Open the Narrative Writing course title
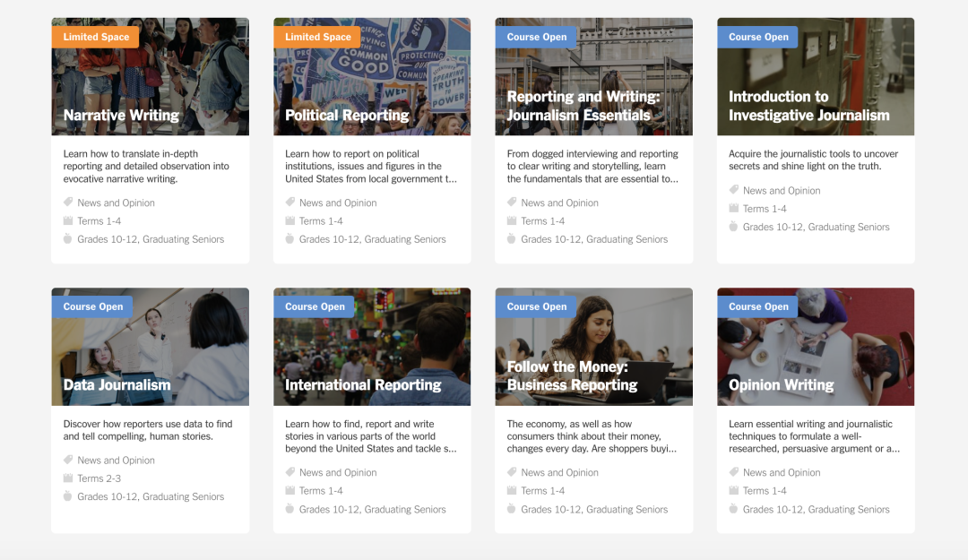 pyautogui.click(x=121, y=116)
